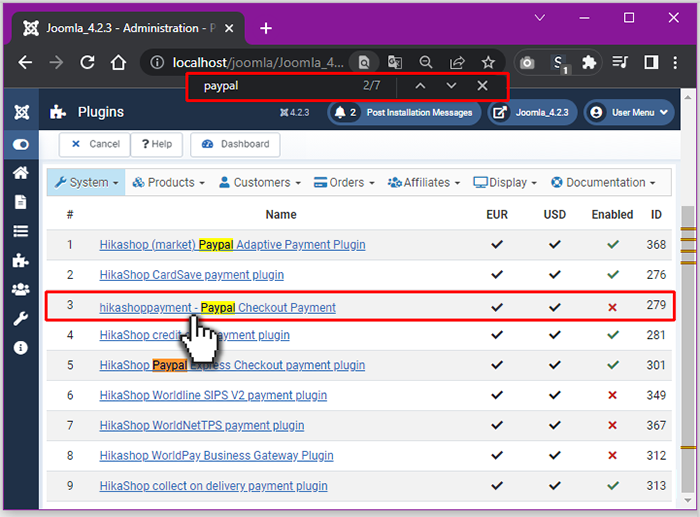Screen dimensions: 700x517
Task: Open HikaShop WorldNetTPS payment plugin
Action: [202, 425]
